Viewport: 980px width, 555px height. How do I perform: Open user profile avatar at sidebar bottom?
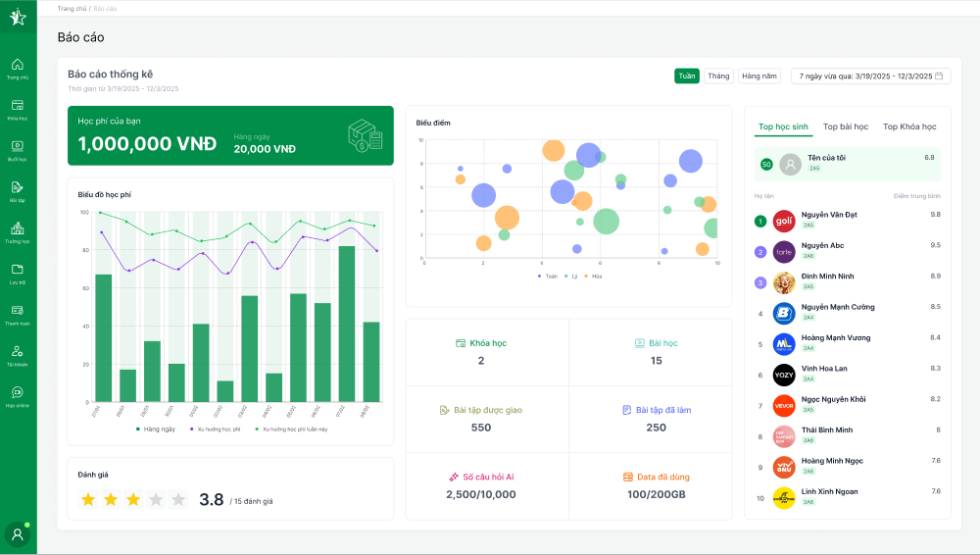(17, 534)
